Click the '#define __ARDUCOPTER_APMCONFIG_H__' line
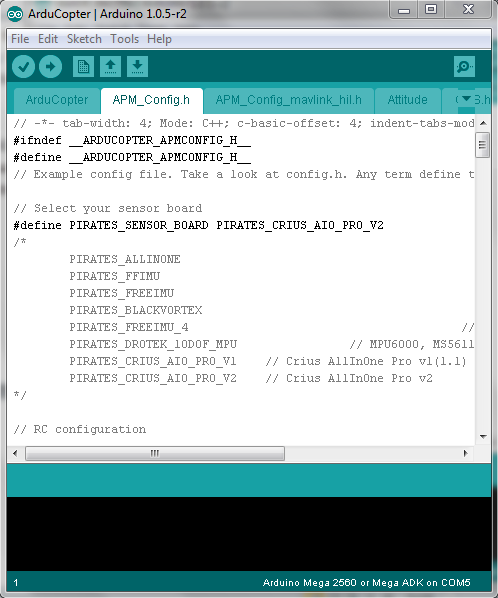Viewport: 498px width, 598px height. coord(132,157)
